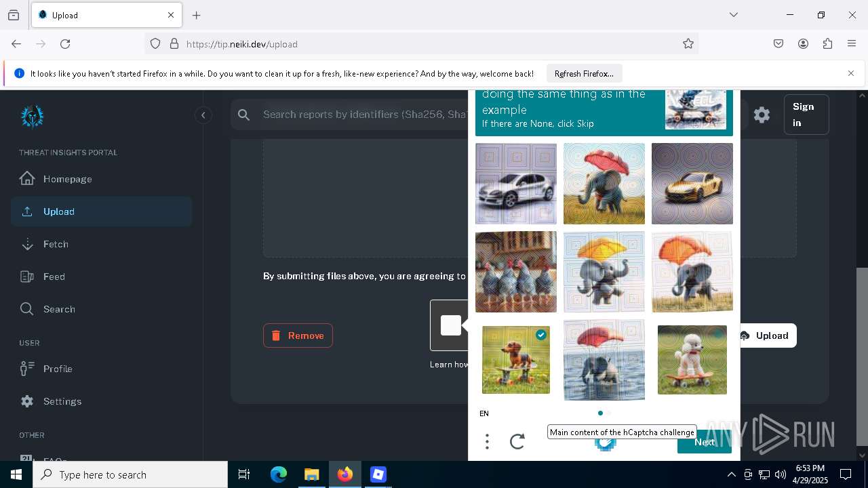This screenshot has height=488, width=868.
Task: Click the captcha example skateboard image
Action: 696,109
